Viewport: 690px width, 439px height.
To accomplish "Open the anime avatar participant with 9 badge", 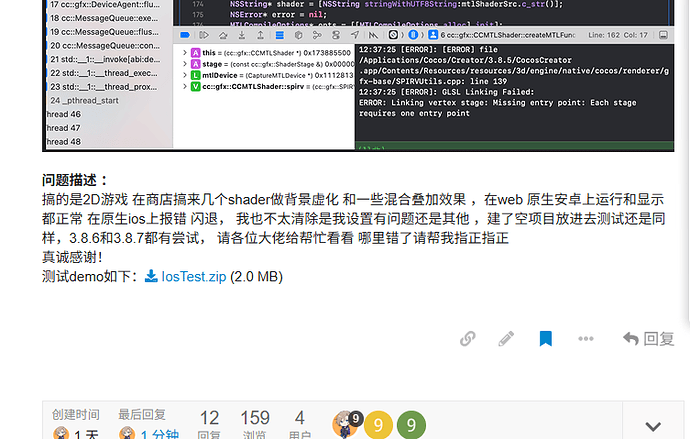I will pos(346,424).
